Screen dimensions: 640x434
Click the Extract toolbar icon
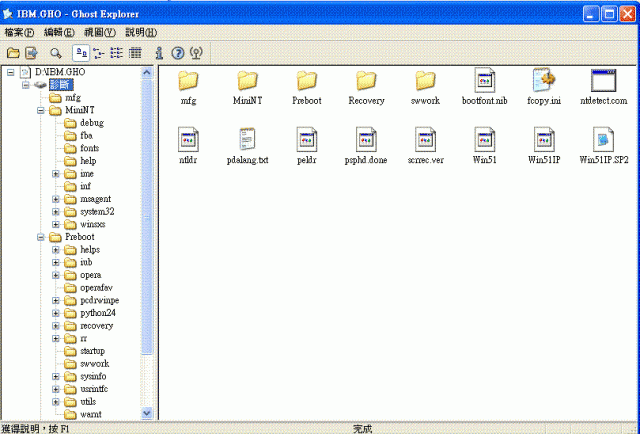(31, 53)
